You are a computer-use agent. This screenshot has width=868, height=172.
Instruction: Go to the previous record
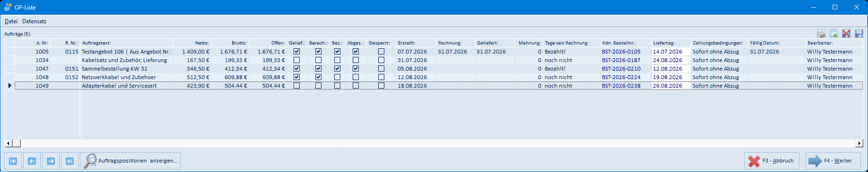pos(32,161)
